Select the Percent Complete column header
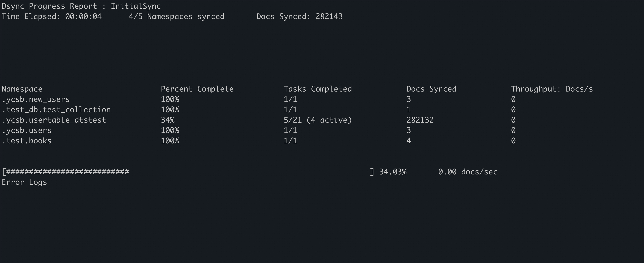644x263 pixels. pyautogui.click(x=197, y=89)
